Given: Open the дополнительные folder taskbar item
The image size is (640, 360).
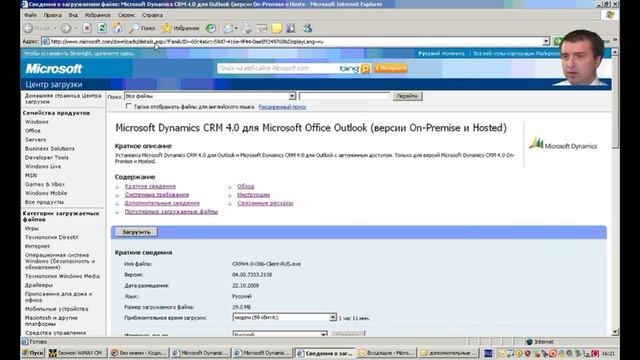Looking at the screenshot, I should click(x=448, y=353).
